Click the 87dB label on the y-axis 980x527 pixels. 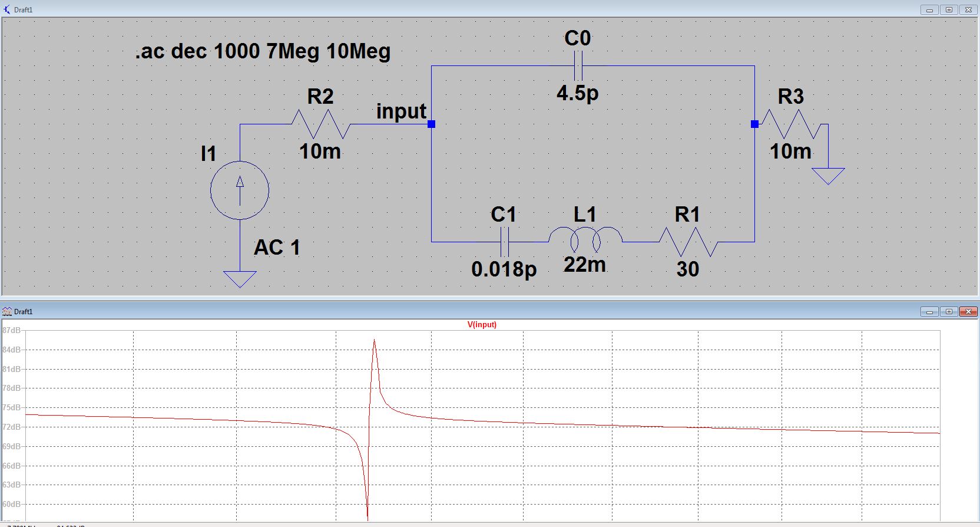pos(11,331)
